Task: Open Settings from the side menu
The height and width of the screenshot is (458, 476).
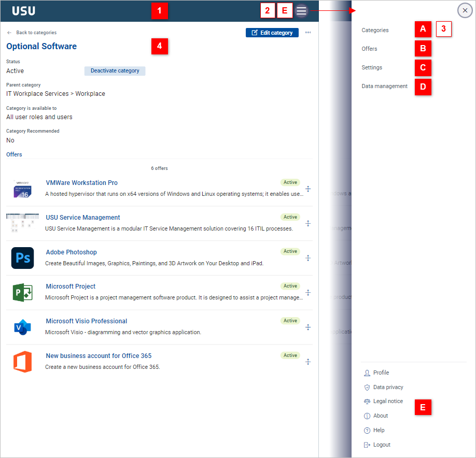Action: click(371, 67)
